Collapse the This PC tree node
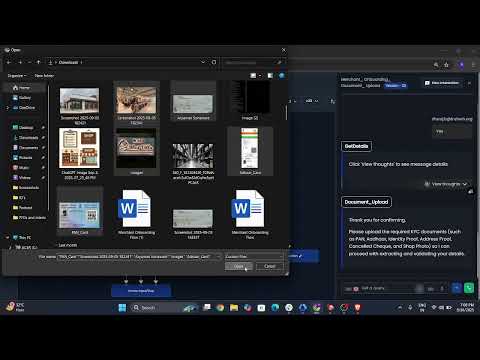Screen dimensions: 480x360 [8, 238]
